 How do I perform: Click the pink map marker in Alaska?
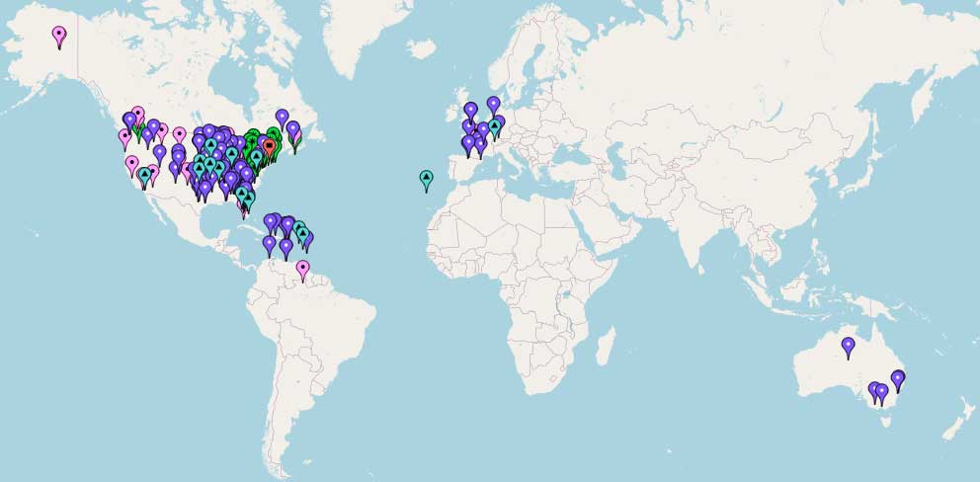pyautogui.click(x=59, y=37)
